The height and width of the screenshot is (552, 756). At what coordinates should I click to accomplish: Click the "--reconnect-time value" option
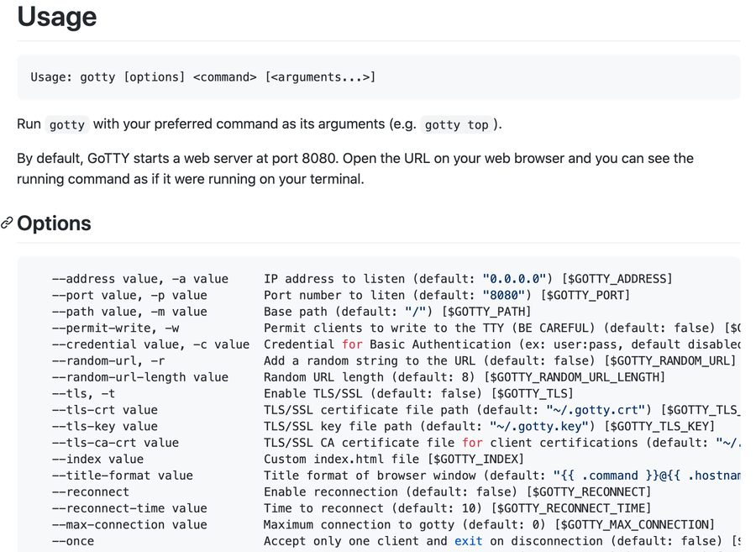tap(129, 508)
